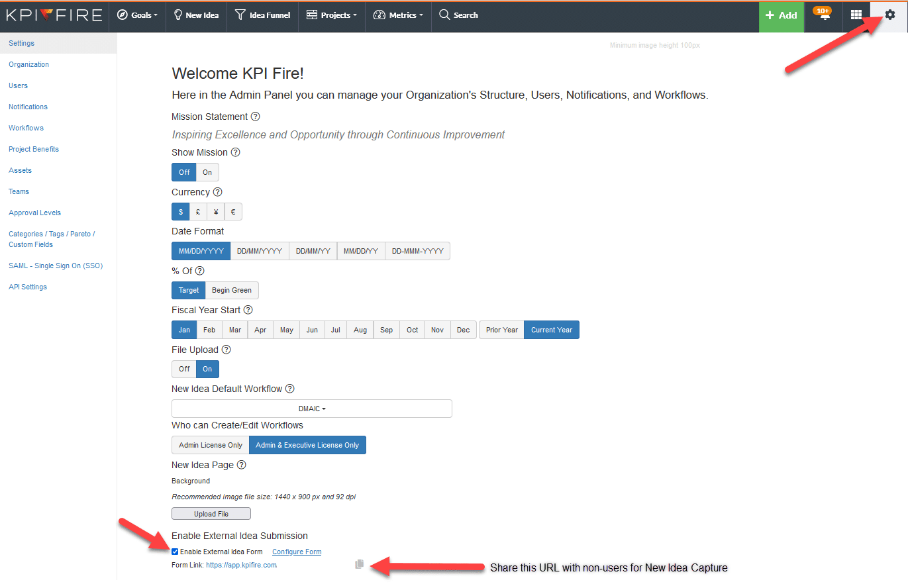Viewport: 908px width, 588px height.
Task: Set Show Mission to Off
Action: 184,172
